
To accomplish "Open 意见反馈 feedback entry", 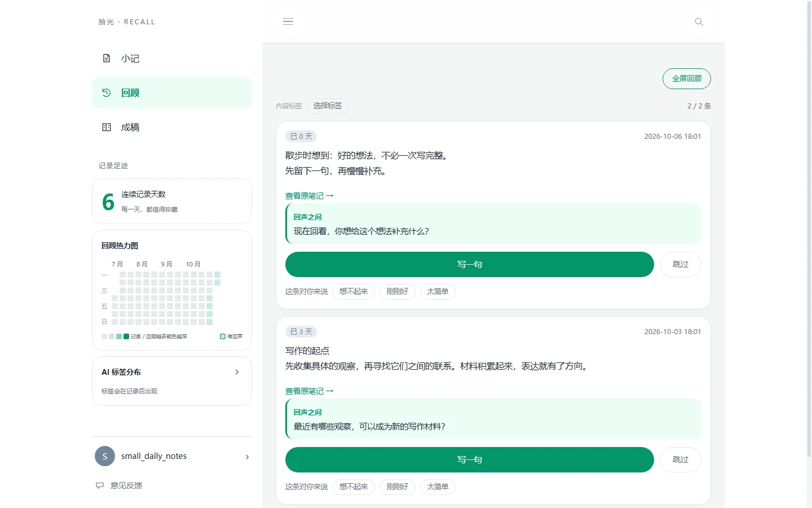I will pos(119,485).
